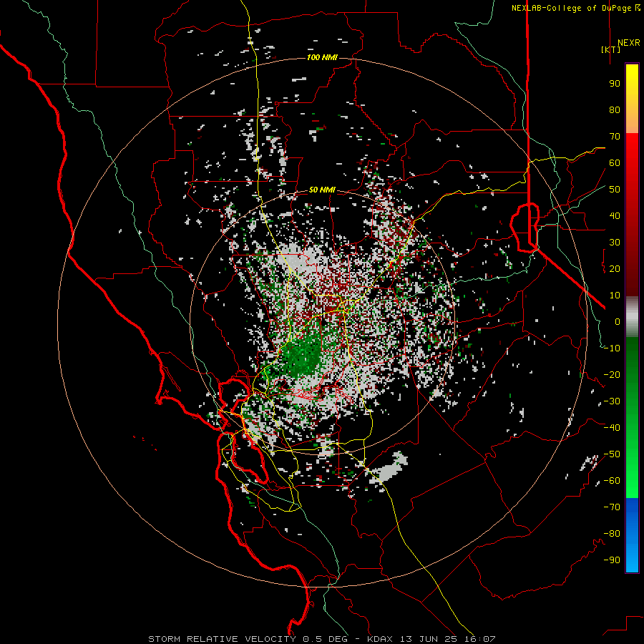The width and height of the screenshot is (644, 644).
Task: Pick the gray zero-velocity band of color bar
Action: tap(632, 317)
